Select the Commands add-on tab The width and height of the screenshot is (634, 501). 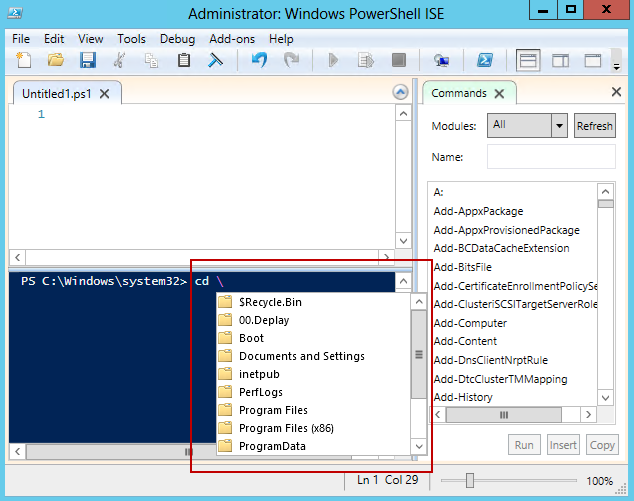(459, 93)
